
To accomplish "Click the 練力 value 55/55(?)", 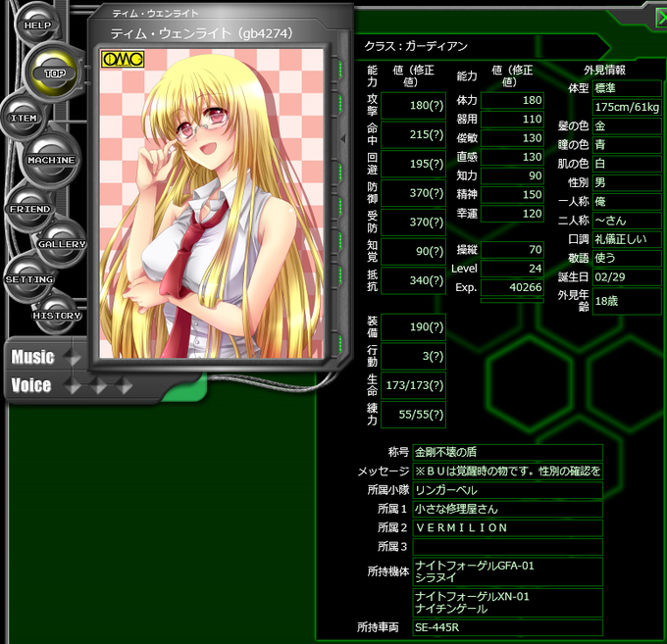I will (x=413, y=415).
